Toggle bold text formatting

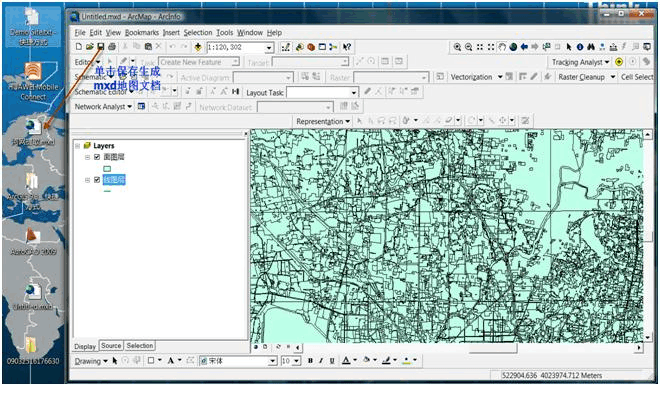click(x=310, y=361)
